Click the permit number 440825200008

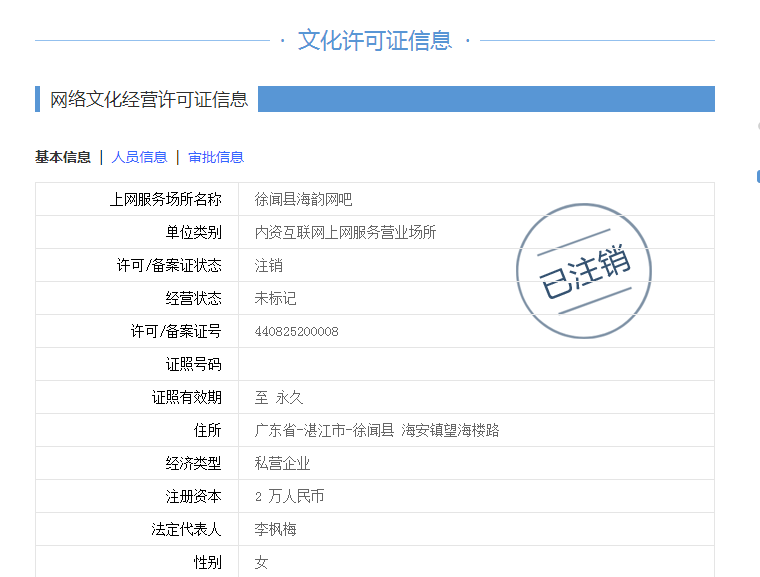[297, 332]
